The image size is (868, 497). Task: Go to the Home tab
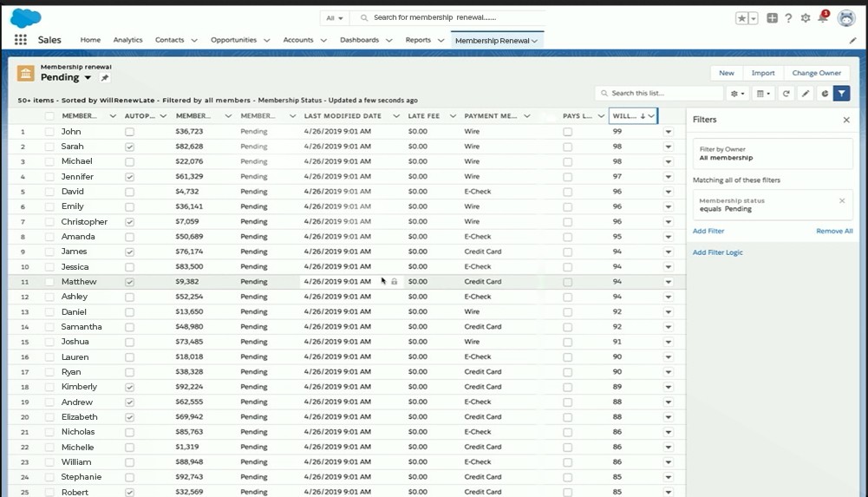pos(90,40)
